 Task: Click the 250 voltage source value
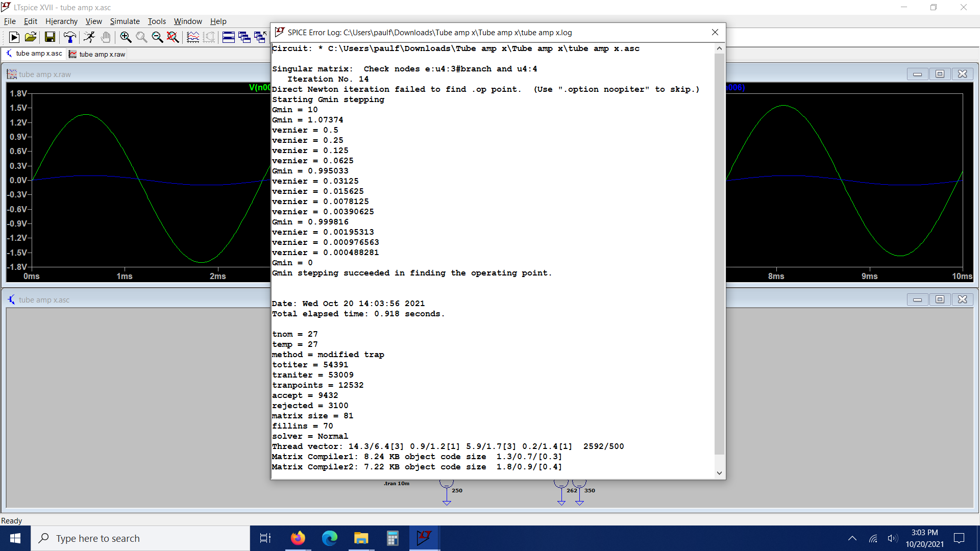[457, 490]
